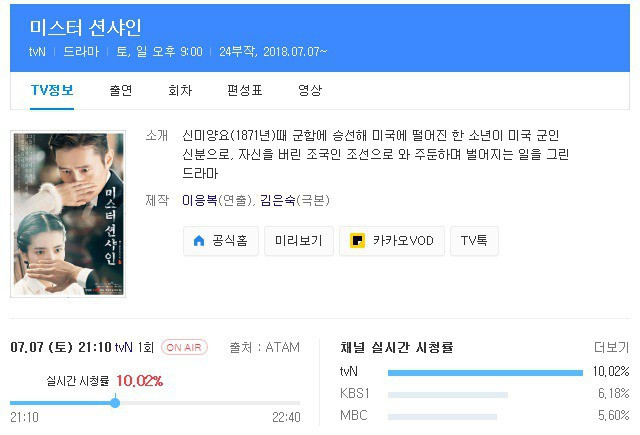Open writer 김은숙's link
The width and height of the screenshot is (640, 435).
point(281,200)
